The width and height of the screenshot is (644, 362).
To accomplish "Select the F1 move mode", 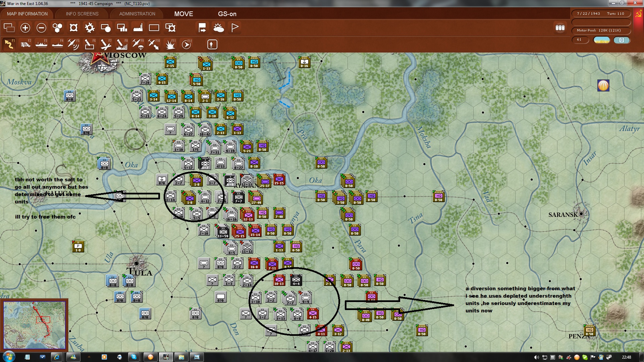I will (9, 44).
